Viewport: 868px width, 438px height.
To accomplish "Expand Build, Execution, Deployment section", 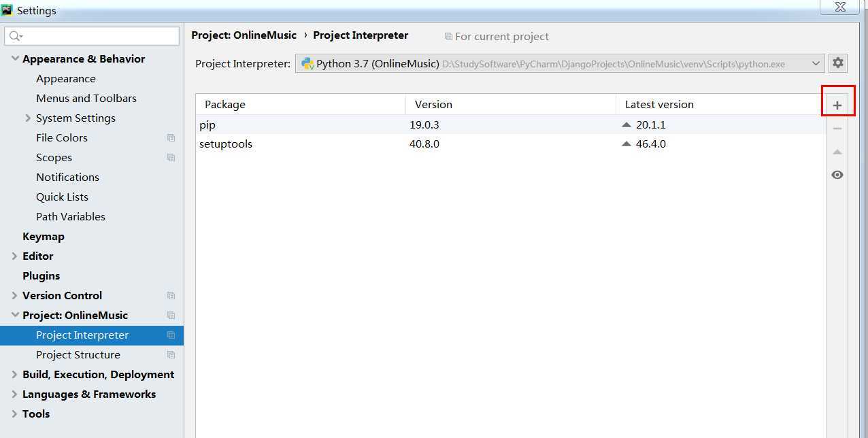I will 15,374.
